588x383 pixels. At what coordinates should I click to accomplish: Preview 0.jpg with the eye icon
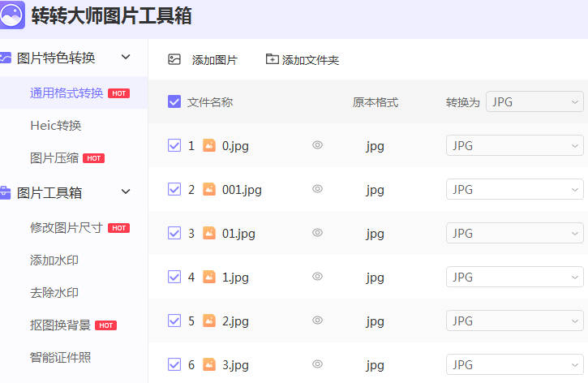(x=318, y=144)
